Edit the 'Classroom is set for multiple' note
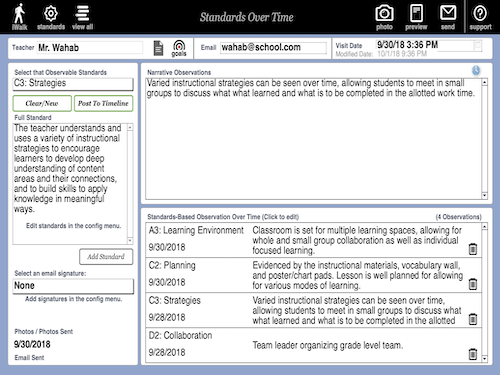The height and width of the screenshot is (375, 500). [x=357, y=240]
